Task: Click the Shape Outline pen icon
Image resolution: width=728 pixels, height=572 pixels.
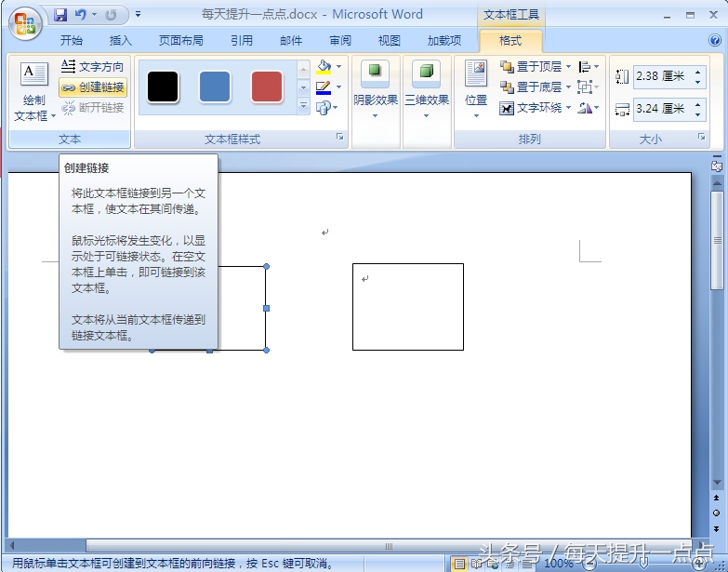Action: pos(324,87)
